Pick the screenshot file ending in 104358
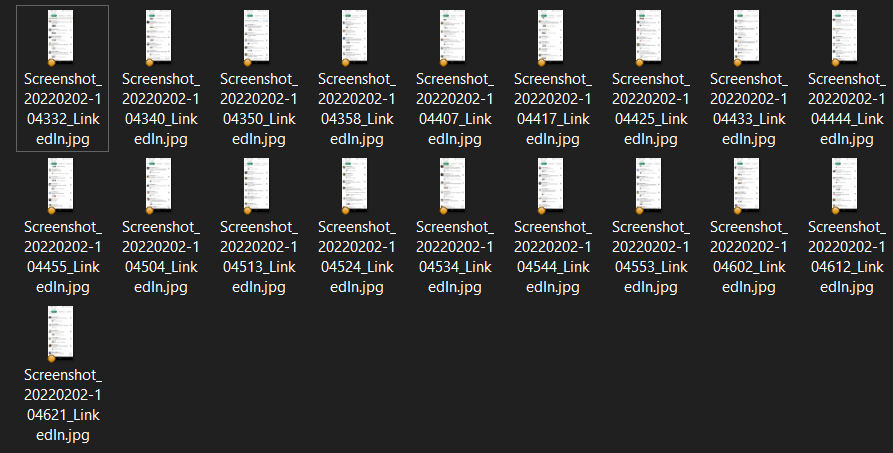 pos(356,37)
